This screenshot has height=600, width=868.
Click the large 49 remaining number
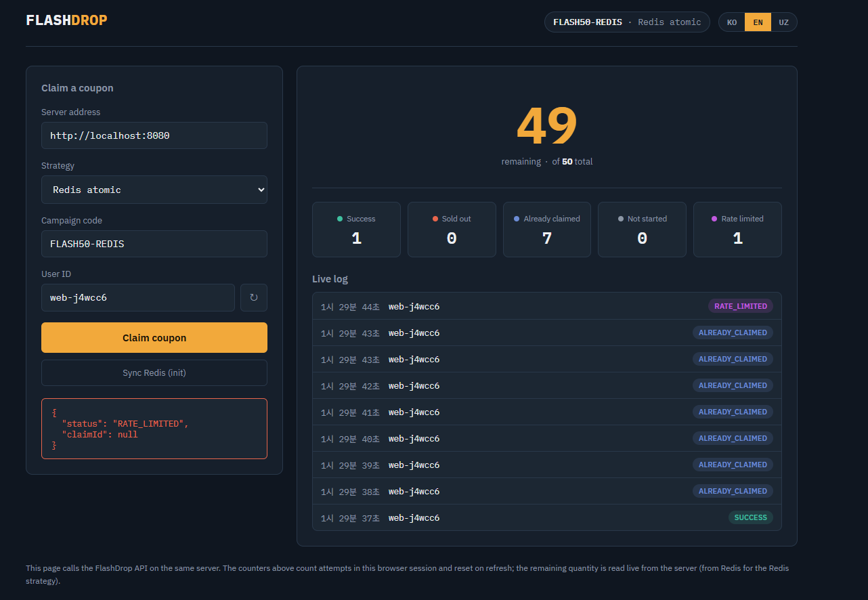coord(547,127)
